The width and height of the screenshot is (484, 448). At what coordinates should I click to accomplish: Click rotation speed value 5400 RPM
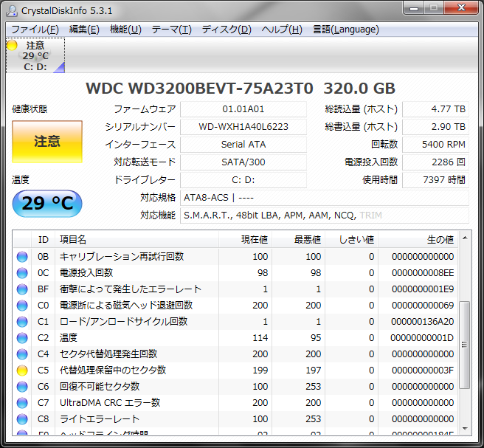pyautogui.click(x=435, y=145)
